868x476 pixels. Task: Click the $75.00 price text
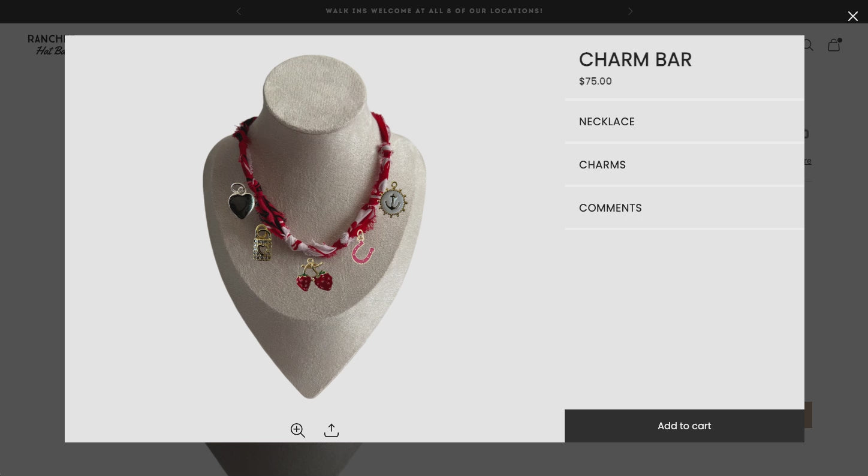pos(595,81)
